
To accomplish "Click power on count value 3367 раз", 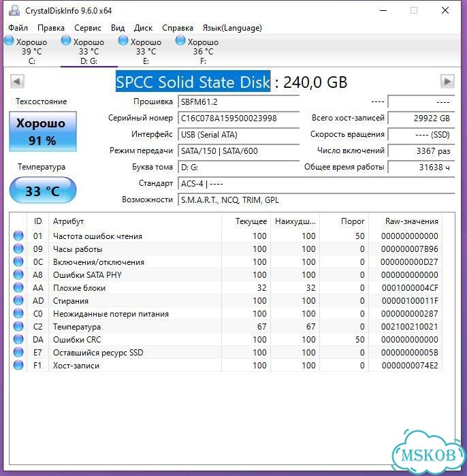I will coord(421,151).
